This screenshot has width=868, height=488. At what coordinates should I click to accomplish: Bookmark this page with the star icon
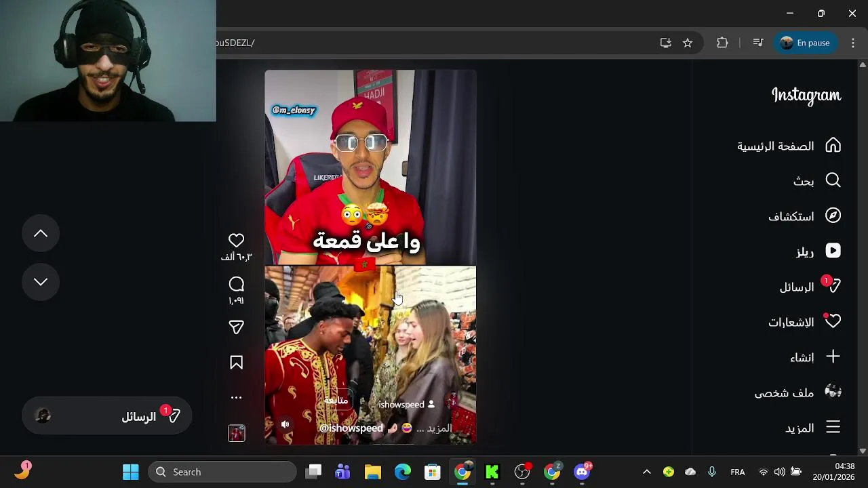pos(688,43)
